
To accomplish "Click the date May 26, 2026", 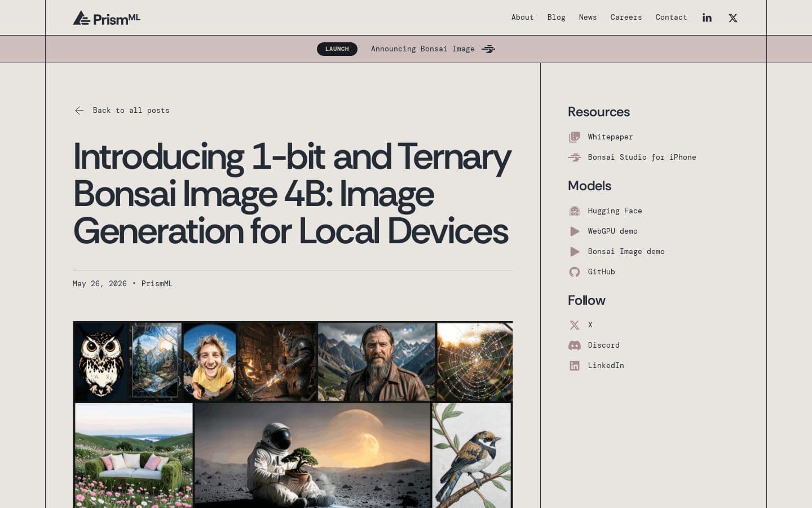I will (x=100, y=284).
